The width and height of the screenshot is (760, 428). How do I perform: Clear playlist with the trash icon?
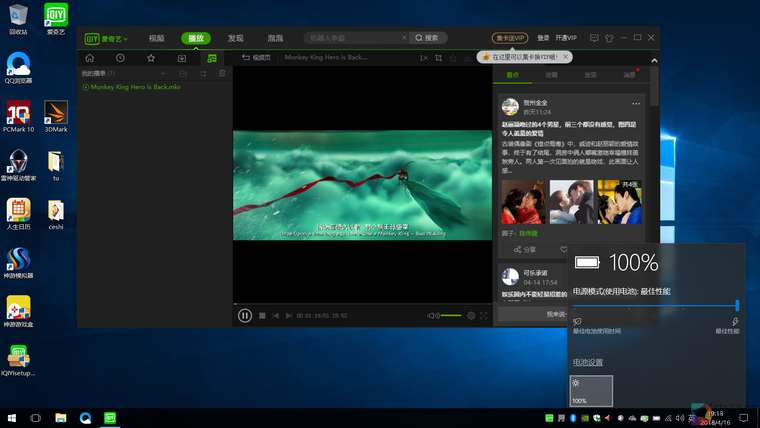tap(222, 73)
